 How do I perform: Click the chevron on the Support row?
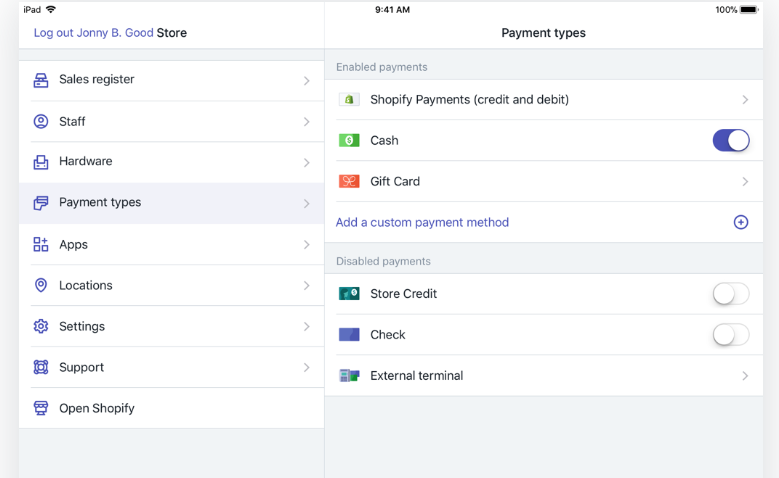(307, 367)
